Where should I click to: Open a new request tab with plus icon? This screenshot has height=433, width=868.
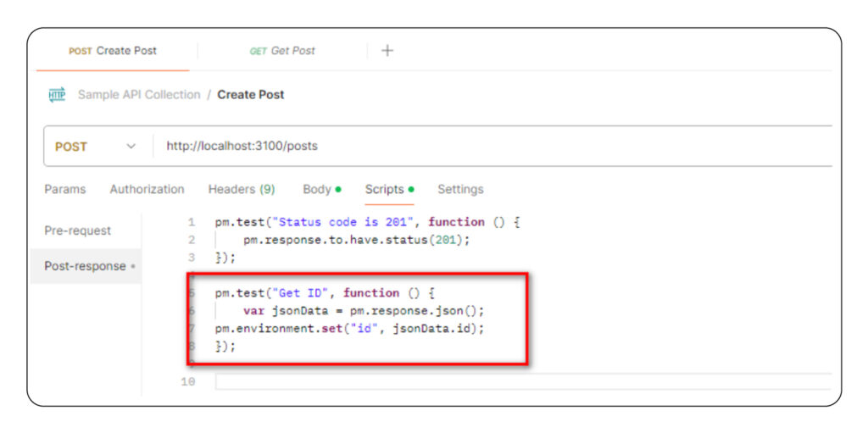[x=387, y=51]
